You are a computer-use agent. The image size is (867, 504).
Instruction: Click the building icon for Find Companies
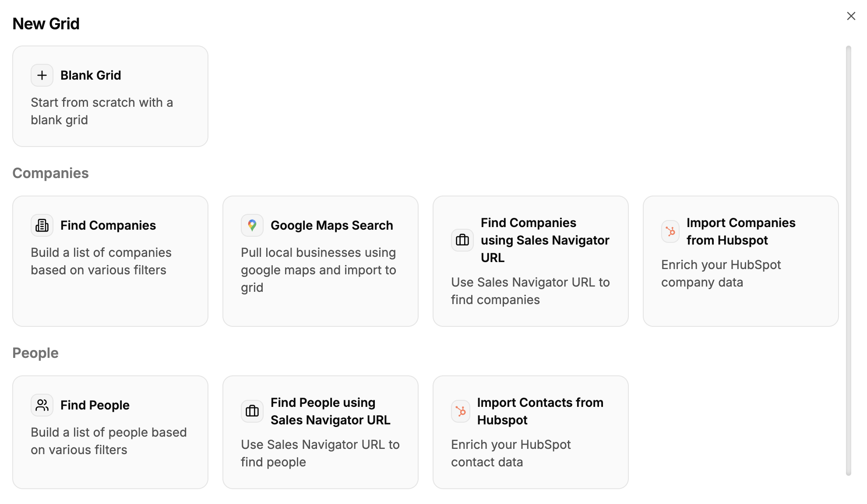pyautogui.click(x=42, y=225)
